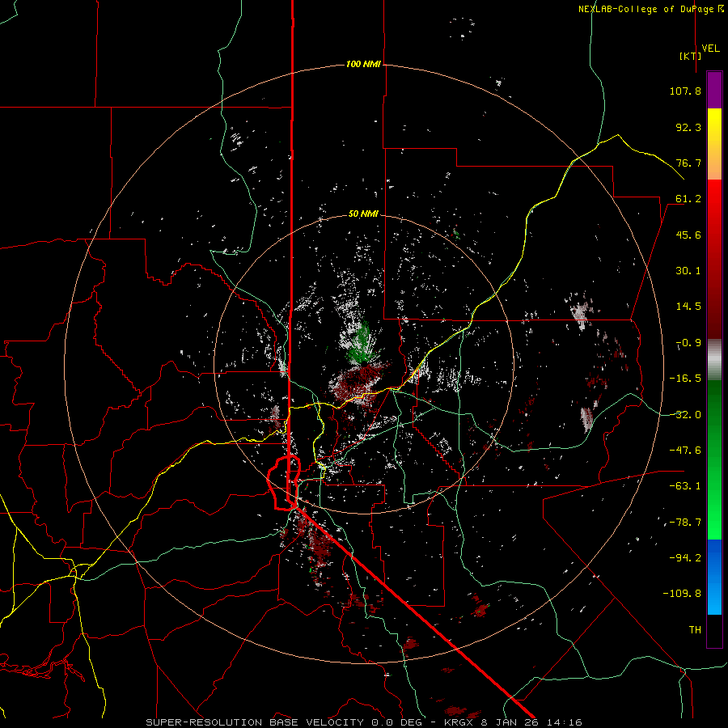Screen dimensions: 728x728
Task: Click the -109.8 velocity scale value
Action: [x=682, y=594]
